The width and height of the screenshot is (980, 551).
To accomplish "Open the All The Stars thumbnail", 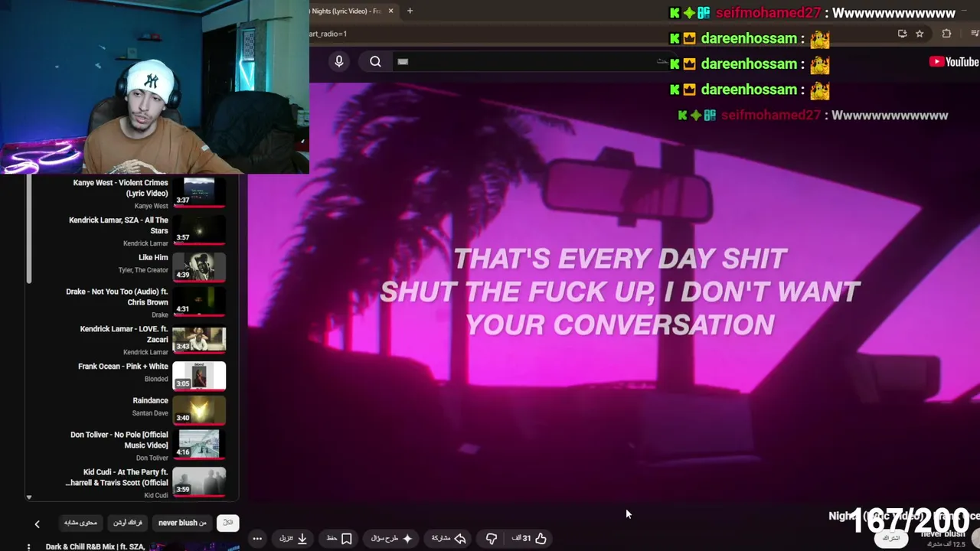I will tap(199, 230).
